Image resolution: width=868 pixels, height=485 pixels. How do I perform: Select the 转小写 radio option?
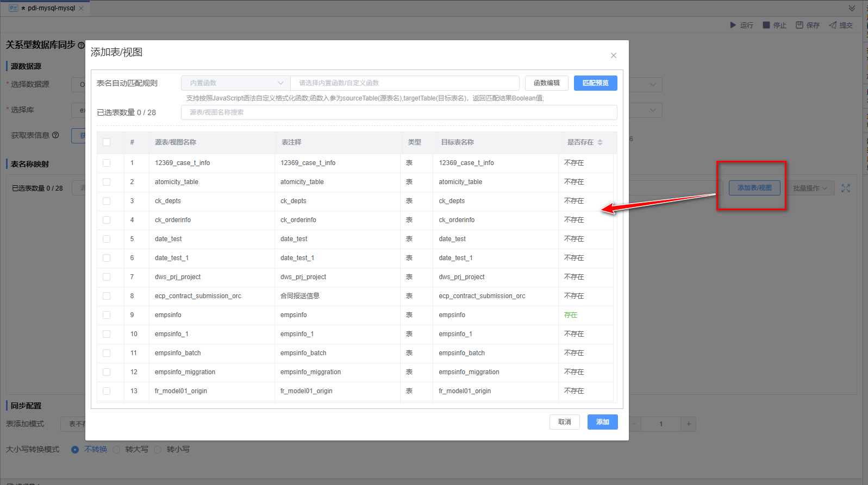[x=158, y=450]
